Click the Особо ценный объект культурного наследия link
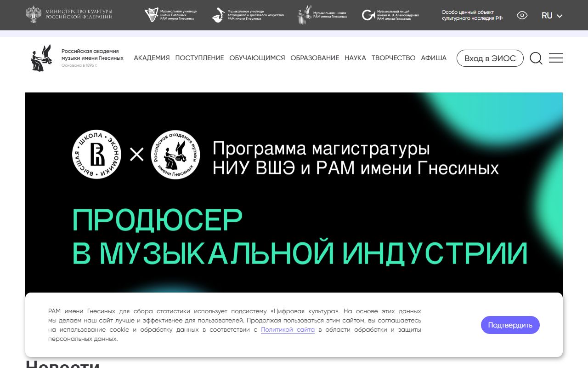588x368 pixels. point(472,15)
